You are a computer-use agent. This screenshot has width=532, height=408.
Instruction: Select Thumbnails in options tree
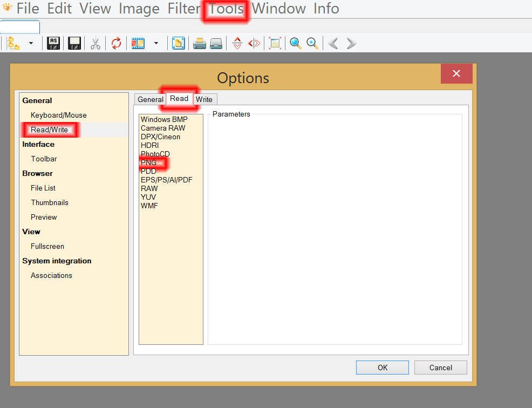coord(50,202)
